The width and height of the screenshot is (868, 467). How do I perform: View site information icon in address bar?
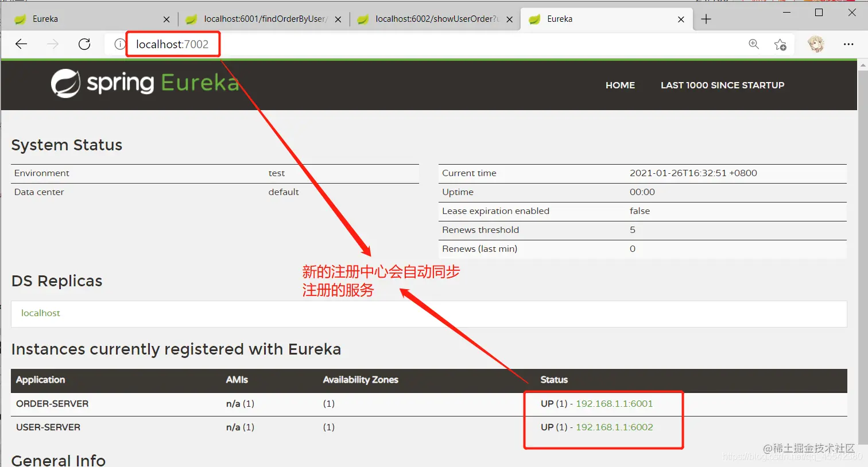click(119, 44)
